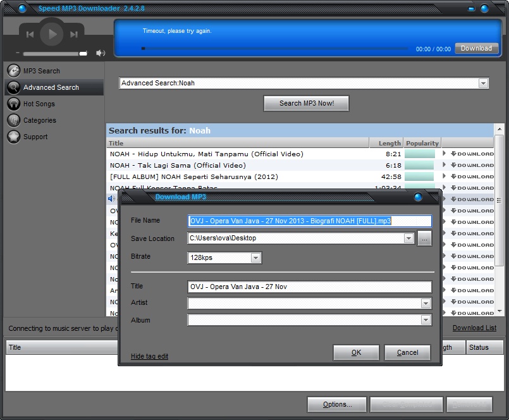The height and width of the screenshot is (420, 509).
Task: Download NOAH - Tak Lagi Sama track
Action: tap(473, 165)
